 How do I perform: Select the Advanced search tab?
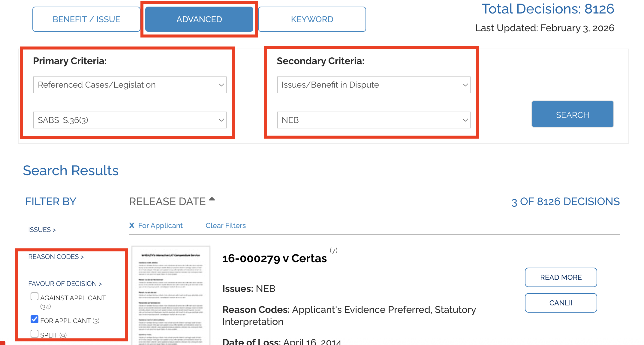(x=199, y=19)
